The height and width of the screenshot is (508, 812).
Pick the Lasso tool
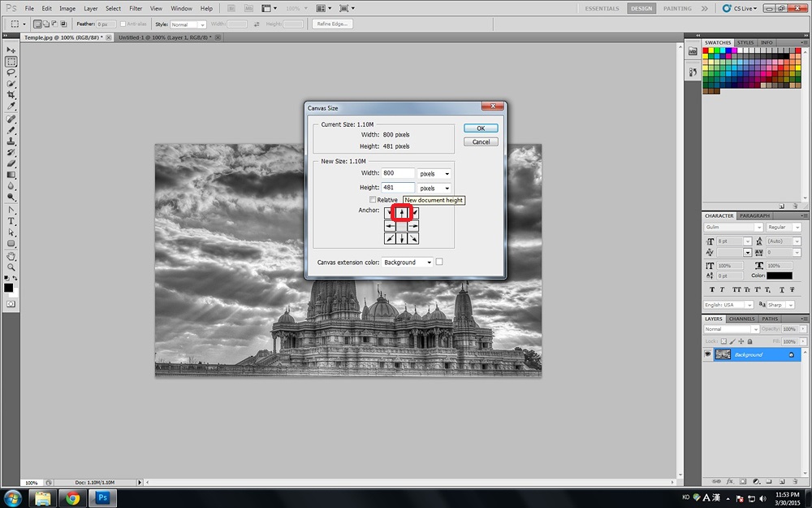tap(11, 73)
